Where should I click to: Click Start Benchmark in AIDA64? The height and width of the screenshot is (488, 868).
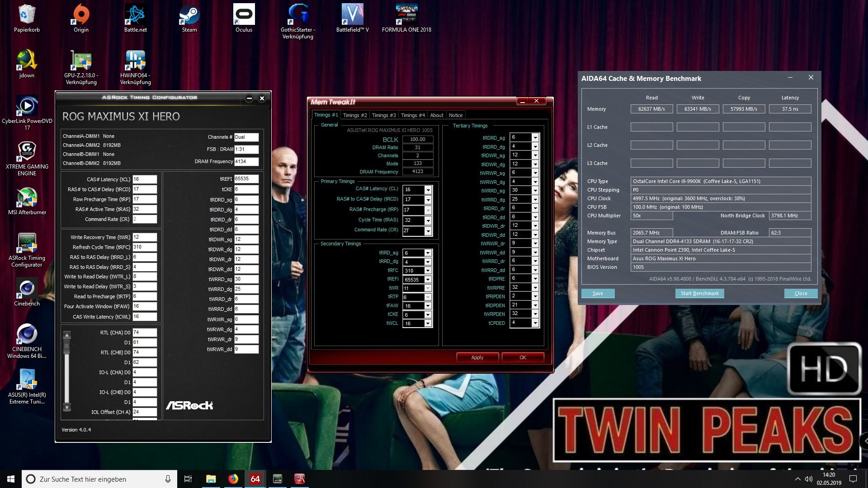[699, 293]
